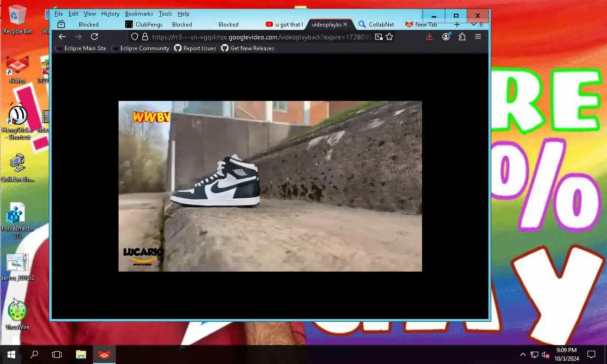
Task: Select the CollabnetIn... desktop icon
Action: click(18, 168)
